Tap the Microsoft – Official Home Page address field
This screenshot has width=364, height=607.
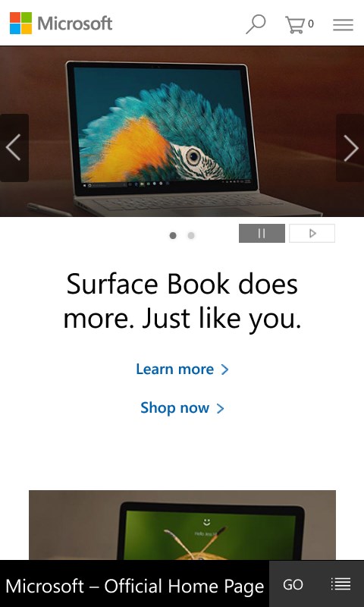coord(135,585)
